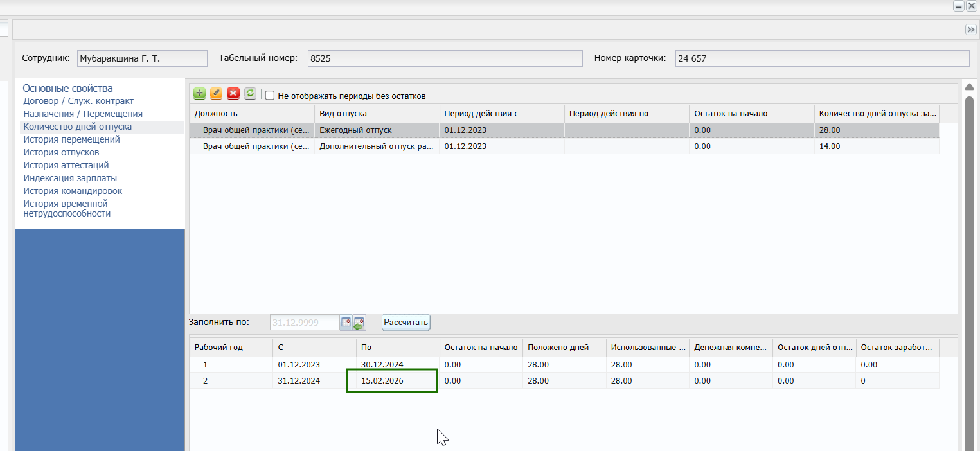Click the Рассчитать button
The width and height of the screenshot is (980, 451).
click(405, 322)
